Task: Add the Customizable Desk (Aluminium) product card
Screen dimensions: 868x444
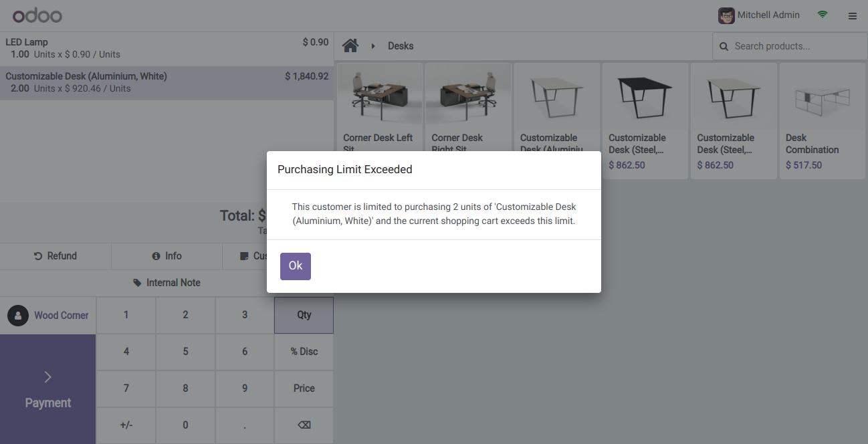Action: click(x=556, y=120)
